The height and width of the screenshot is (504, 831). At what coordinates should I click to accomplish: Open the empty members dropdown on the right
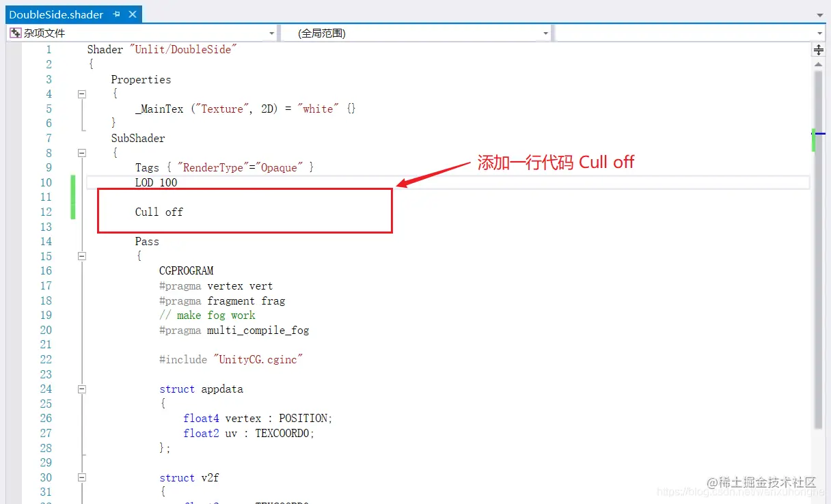[x=820, y=33]
